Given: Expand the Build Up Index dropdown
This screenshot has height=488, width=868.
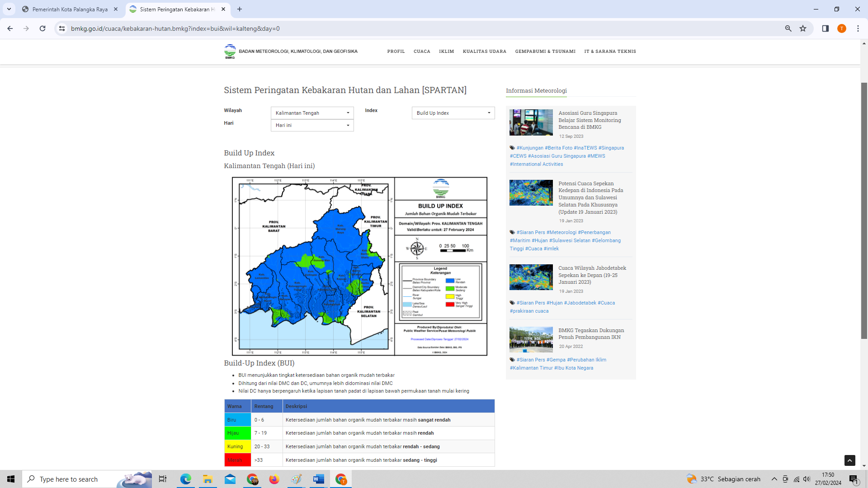Looking at the screenshot, I should (453, 113).
